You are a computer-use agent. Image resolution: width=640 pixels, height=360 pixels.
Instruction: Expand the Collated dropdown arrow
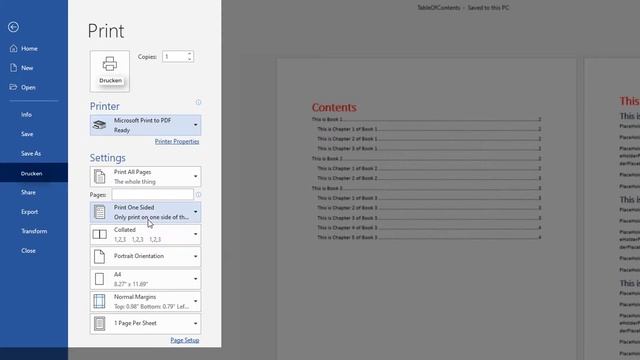196,234
